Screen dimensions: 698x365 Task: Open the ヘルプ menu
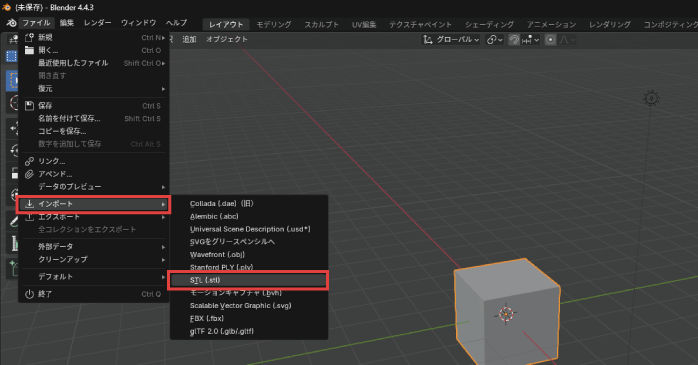[x=176, y=23]
